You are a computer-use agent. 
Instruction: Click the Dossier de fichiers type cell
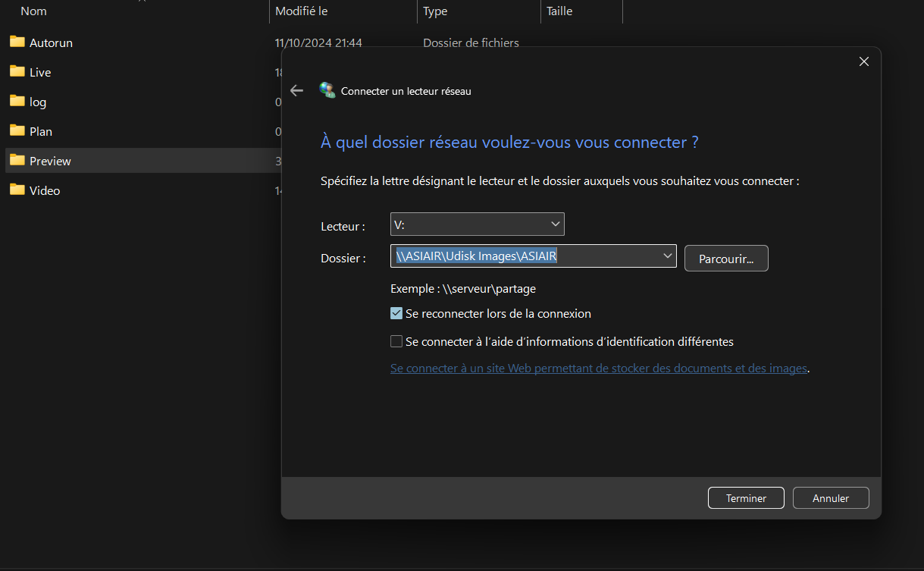tap(471, 42)
